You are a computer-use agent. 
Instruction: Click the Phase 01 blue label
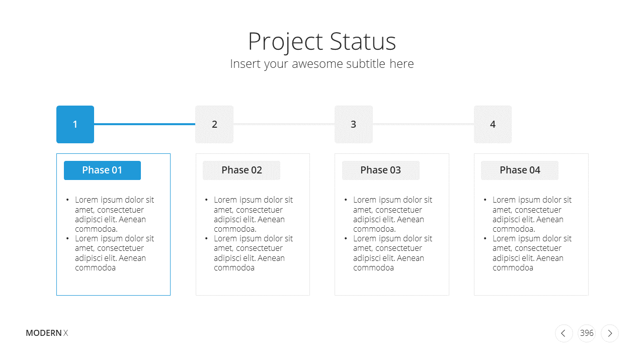pos(102,170)
